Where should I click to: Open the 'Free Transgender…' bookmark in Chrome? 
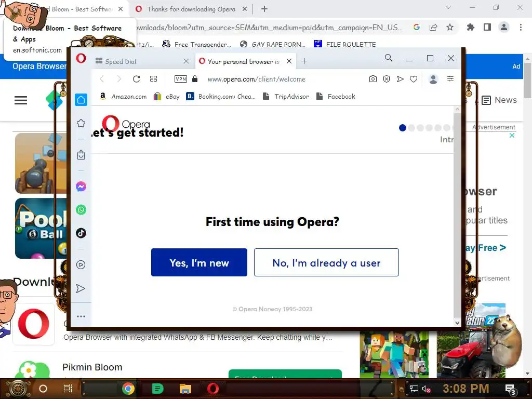pyautogui.click(x=197, y=44)
